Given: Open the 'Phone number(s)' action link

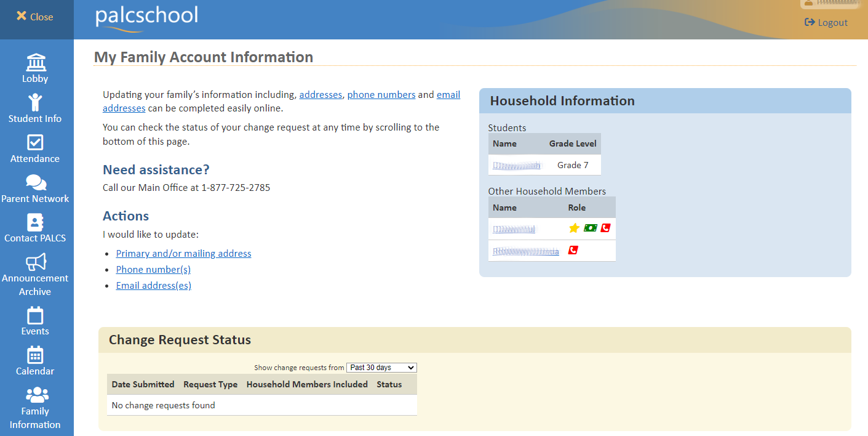Looking at the screenshot, I should 153,270.
